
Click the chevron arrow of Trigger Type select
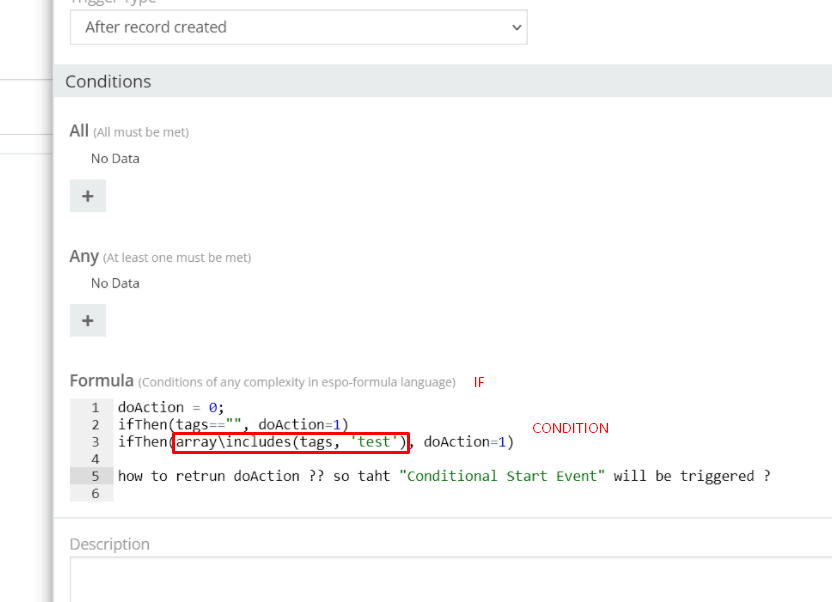point(516,28)
